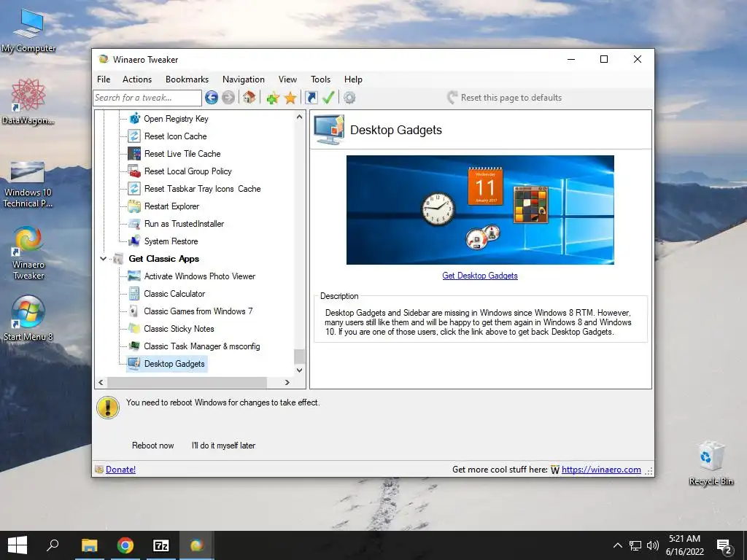
Task: Click I'll do it myself later
Action: pos(223,446)
